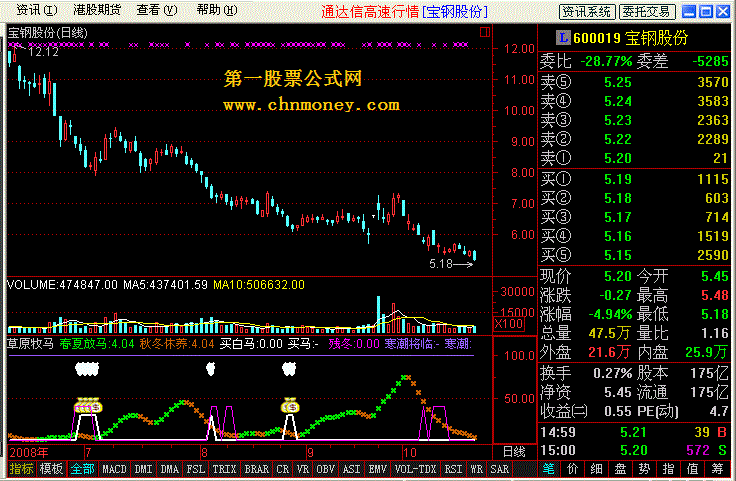Click the 卖⑤ ask price 5.25
Image resolution: width=736 pixels, height=481 pixels.
point(618,82)
